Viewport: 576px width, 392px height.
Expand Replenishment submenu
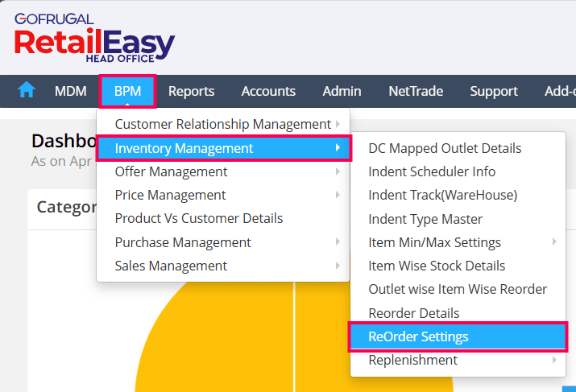(458, 360)
